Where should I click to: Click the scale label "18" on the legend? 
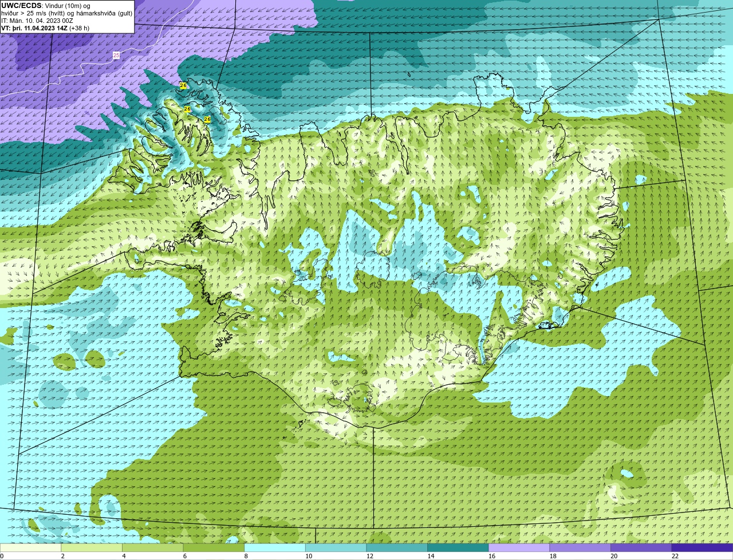(x=553, y=556)
